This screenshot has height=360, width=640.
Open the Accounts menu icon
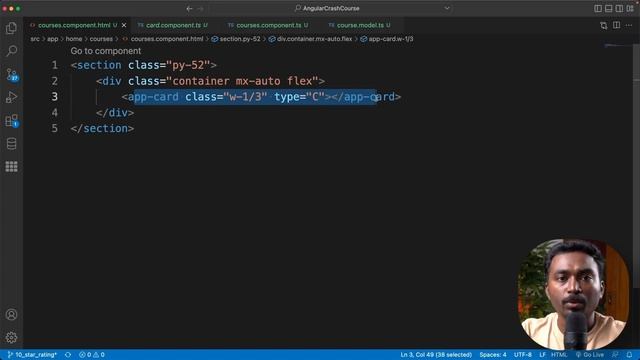click(11, 315)
